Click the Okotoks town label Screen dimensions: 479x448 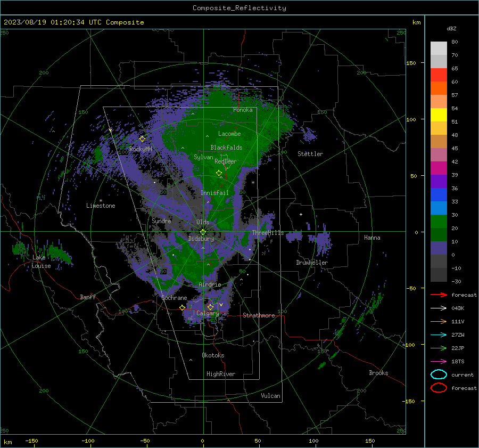(213, 355)
